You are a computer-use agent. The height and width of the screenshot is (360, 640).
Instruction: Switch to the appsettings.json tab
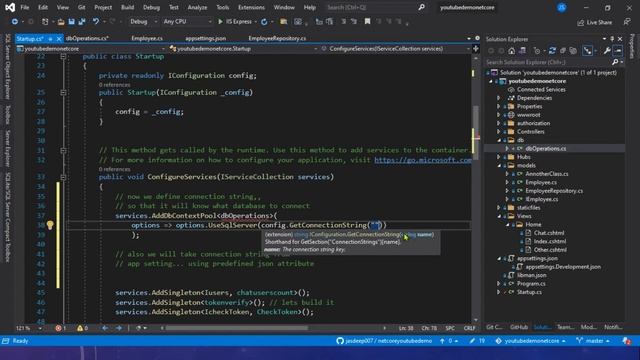205,38
